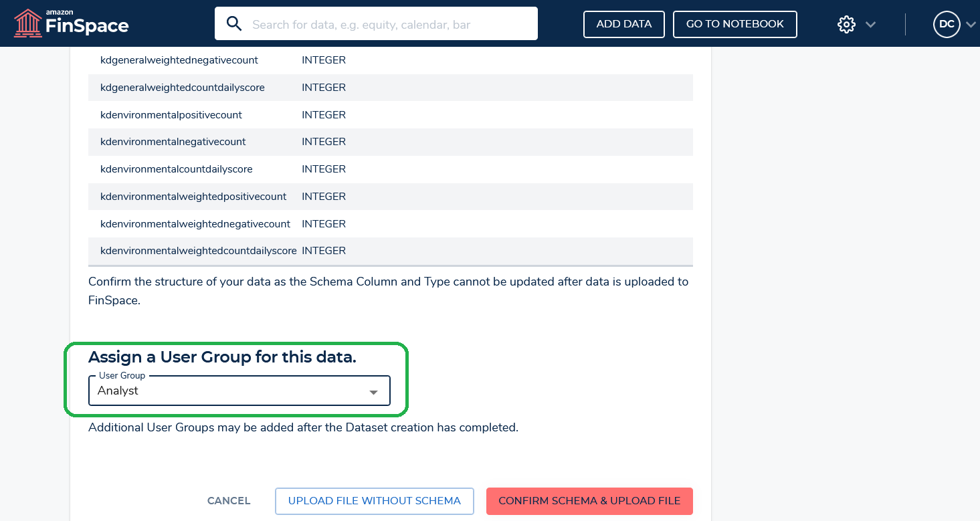The image size is (980, 521).
Task: Select the kdgeneralweightedcountdailyscore column name
Action: click(x=183, y=88)
